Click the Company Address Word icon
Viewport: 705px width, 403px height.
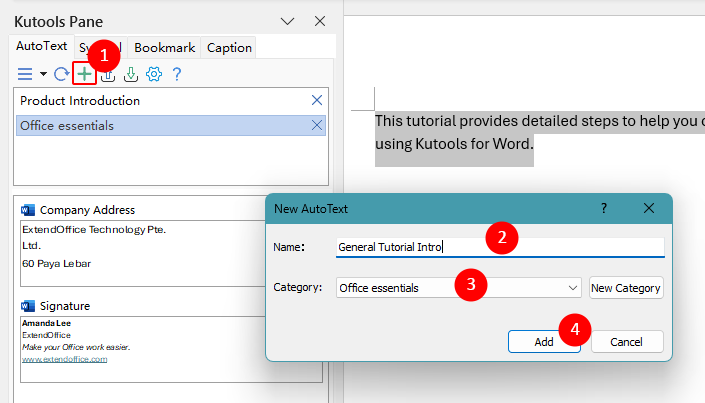[28, 210]
